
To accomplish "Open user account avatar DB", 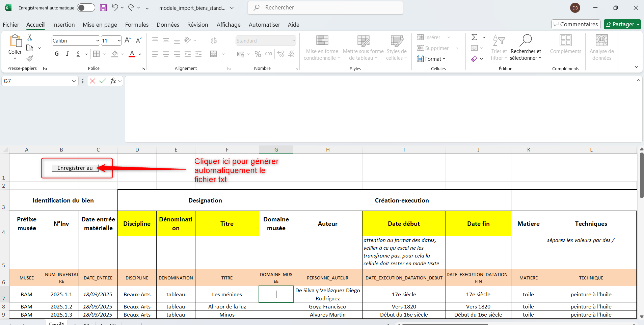I will tap(575, 8).
